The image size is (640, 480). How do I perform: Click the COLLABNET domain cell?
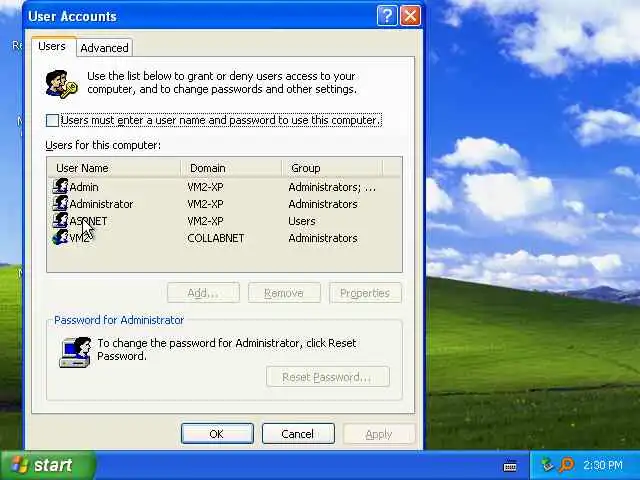(216, 238)
